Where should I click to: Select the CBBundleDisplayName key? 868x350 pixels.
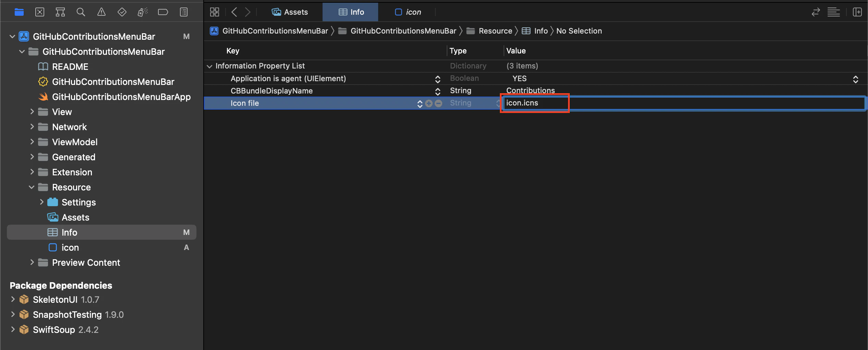(272, 91)
